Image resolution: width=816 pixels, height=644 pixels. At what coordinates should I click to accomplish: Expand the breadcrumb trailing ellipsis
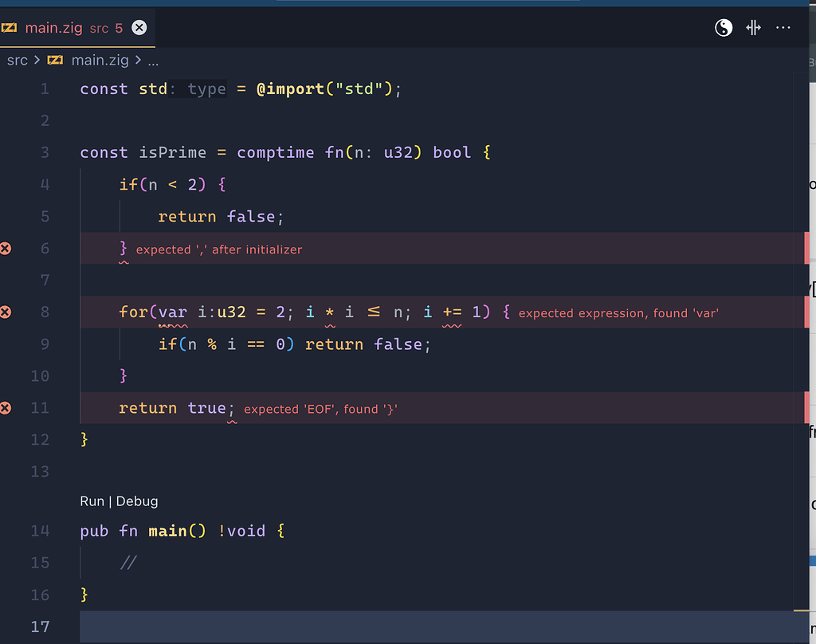click(153, 60)
